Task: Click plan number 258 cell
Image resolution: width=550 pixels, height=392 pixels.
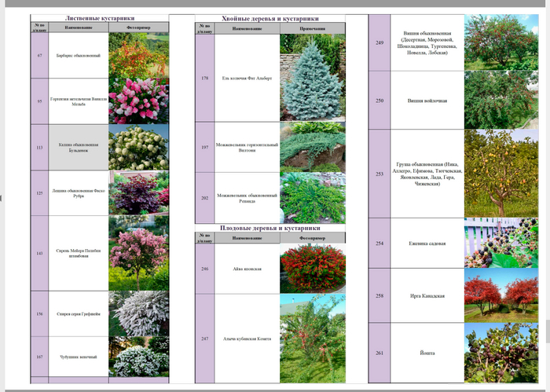Action: point(379,296)
